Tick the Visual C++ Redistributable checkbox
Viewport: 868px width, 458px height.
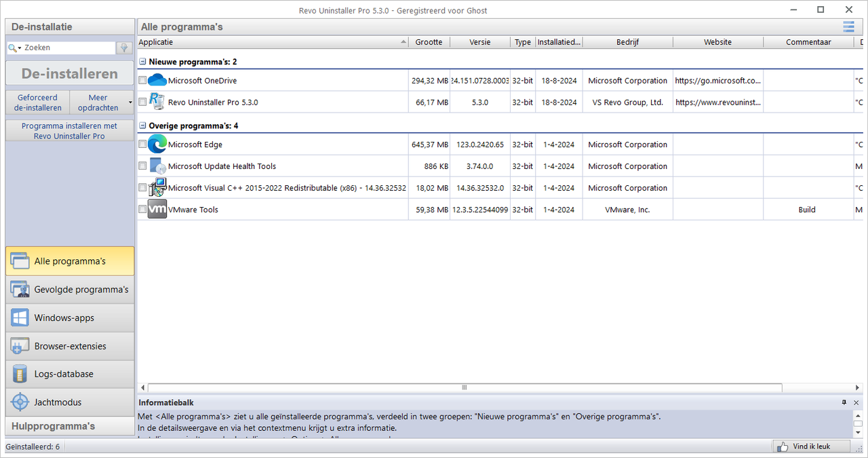[x=142, y=187]
